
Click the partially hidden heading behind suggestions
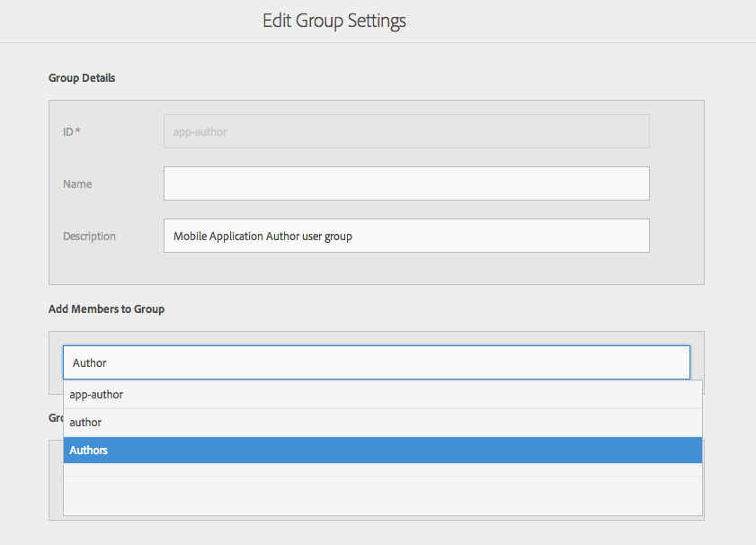point(55,417)
